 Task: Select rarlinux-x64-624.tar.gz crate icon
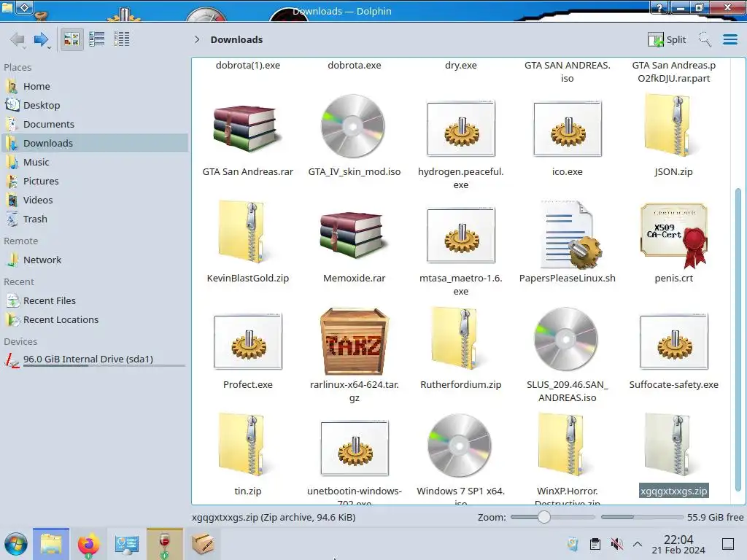point(354,341)
